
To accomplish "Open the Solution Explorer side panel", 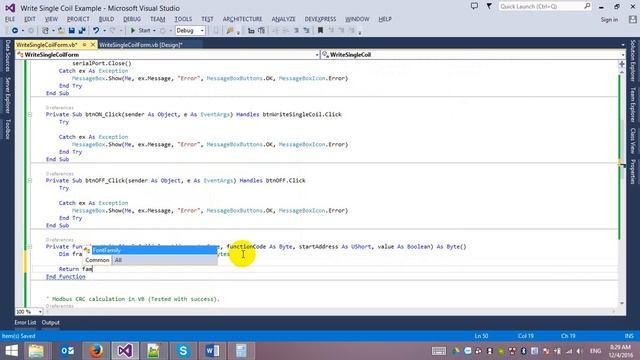I will [x=632, y=60].
